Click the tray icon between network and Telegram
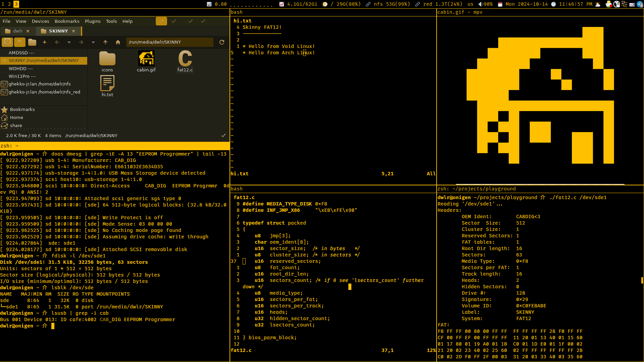The image size is (644, 362). pyautogui.click(x=632, y=4)
